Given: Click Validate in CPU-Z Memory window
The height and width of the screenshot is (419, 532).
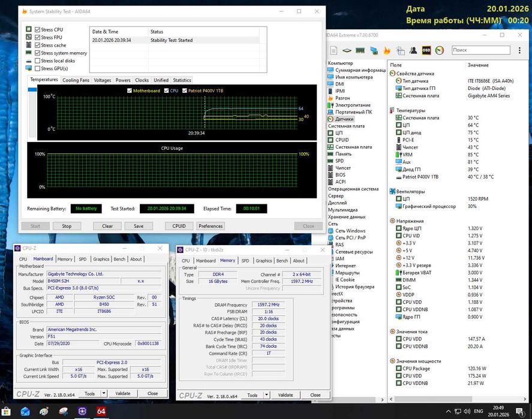Looking at the screenshot, I should click(285, 395).
